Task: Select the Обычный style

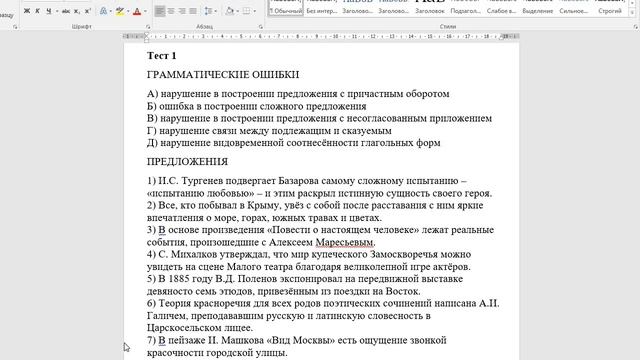Action: (286, 7)
